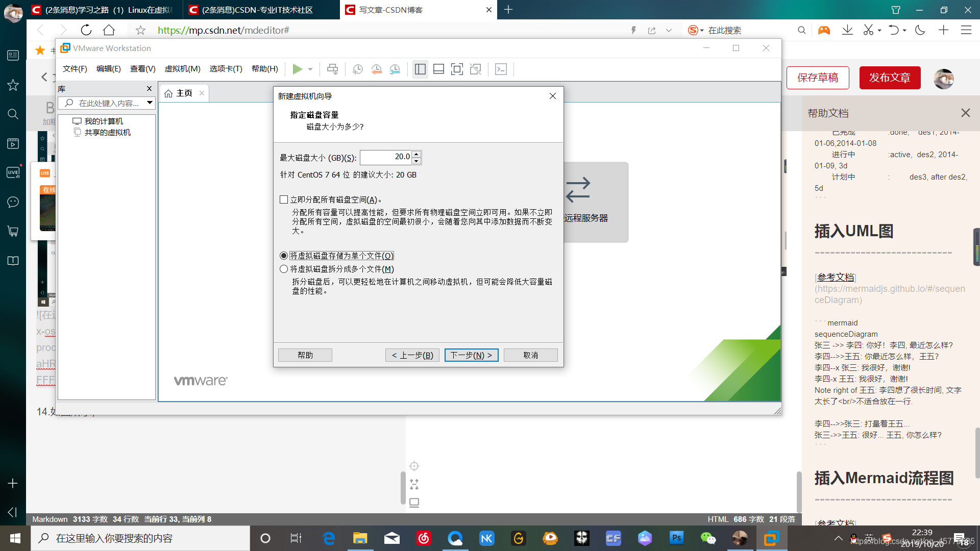The height and width of the screenshot is (551, 980).
Task: Click the browser refresh icon
Action: click(x=86, y=30)
